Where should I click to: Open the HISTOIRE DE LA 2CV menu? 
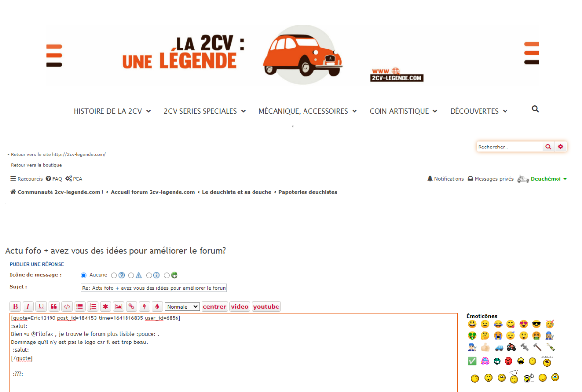click(112, 111)
